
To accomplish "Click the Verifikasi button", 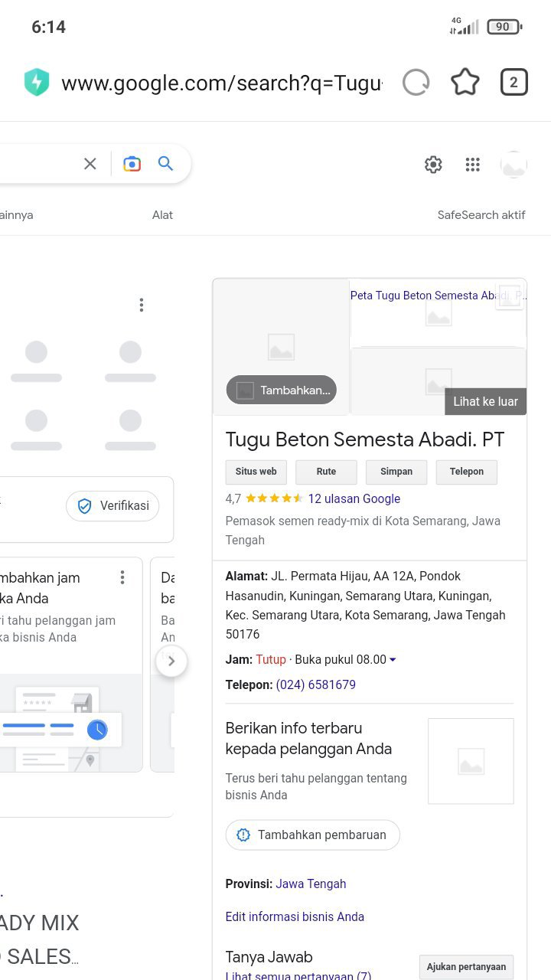I will (x=112, y=506).
